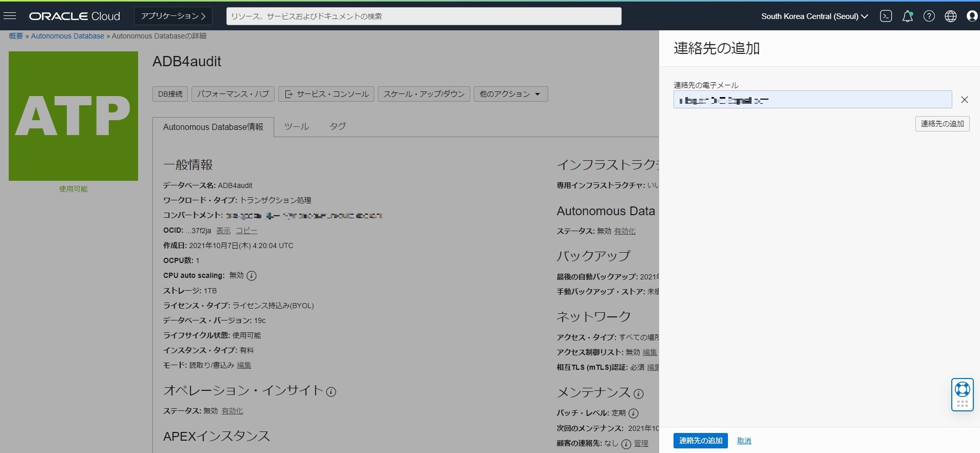This screenshot has width=980, height=453.
Task: Enable オペレーション・インサイト via 有効化 link
Action: [232, 411]
